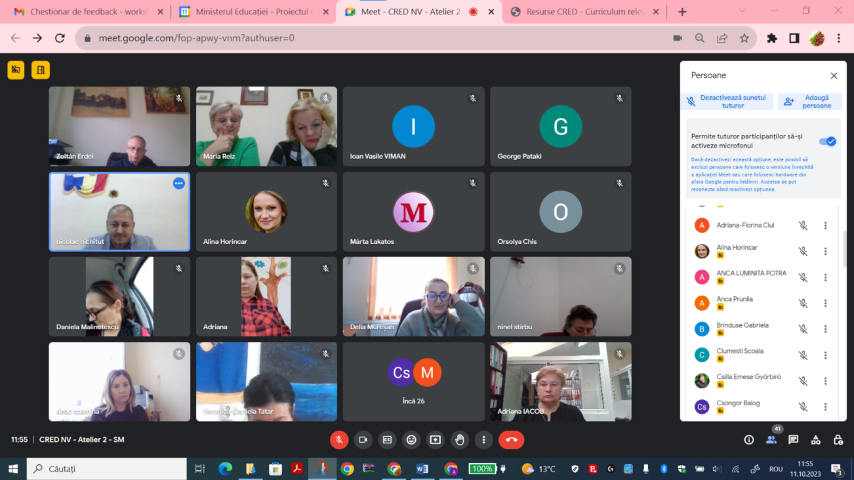
Task: Turn on captions in Meet
Action: click(387, 439)
